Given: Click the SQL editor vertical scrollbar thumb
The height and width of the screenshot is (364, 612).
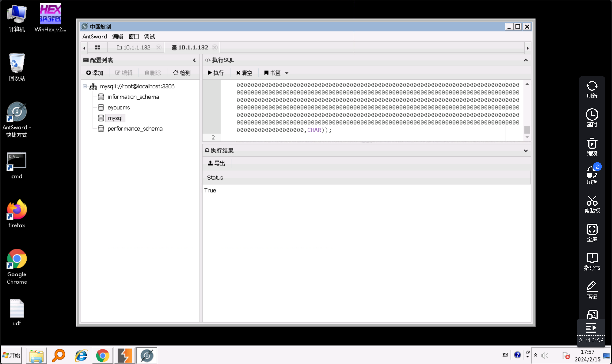Looking at the screenshot, I should pos(527,129).
